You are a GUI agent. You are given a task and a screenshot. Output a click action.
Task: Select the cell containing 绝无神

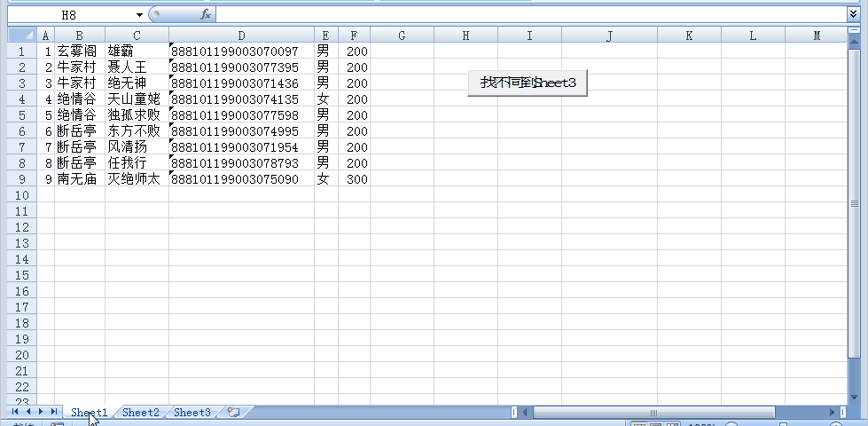[137, 83]
